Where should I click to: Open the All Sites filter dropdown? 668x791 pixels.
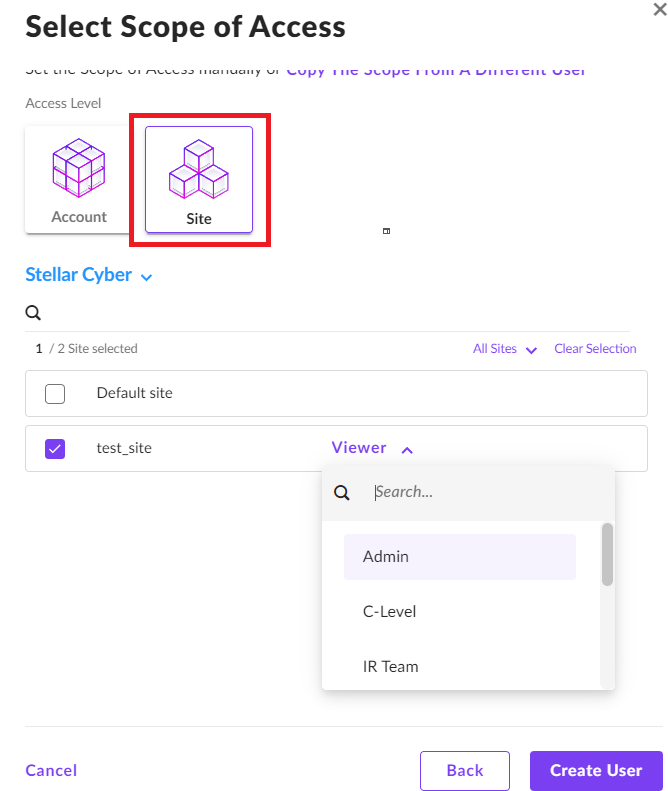[505, 349]
